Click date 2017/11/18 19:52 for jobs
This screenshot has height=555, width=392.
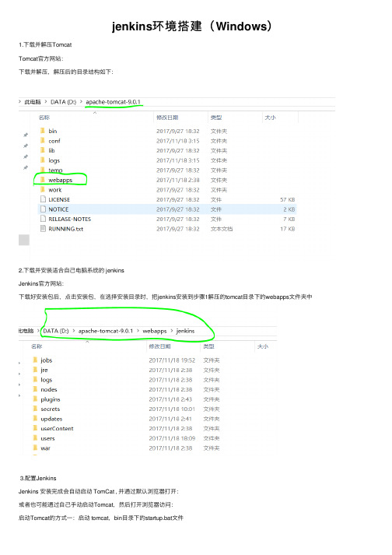172,360
